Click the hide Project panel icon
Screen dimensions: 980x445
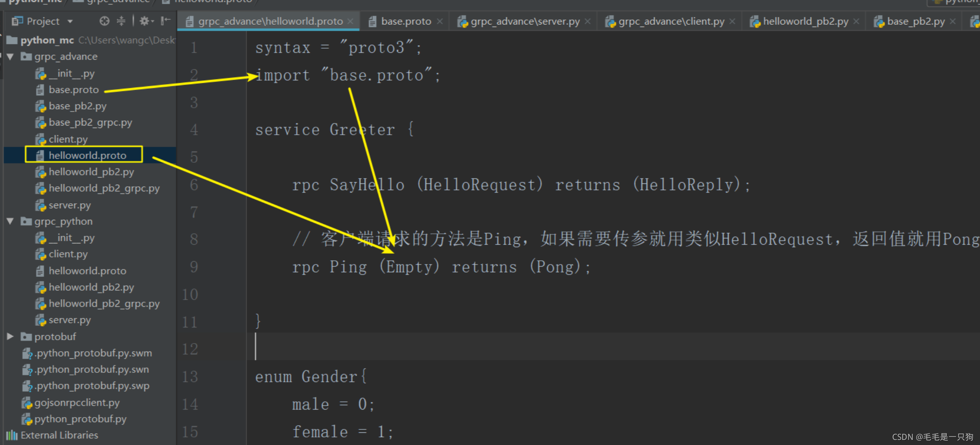coord(166,21)
